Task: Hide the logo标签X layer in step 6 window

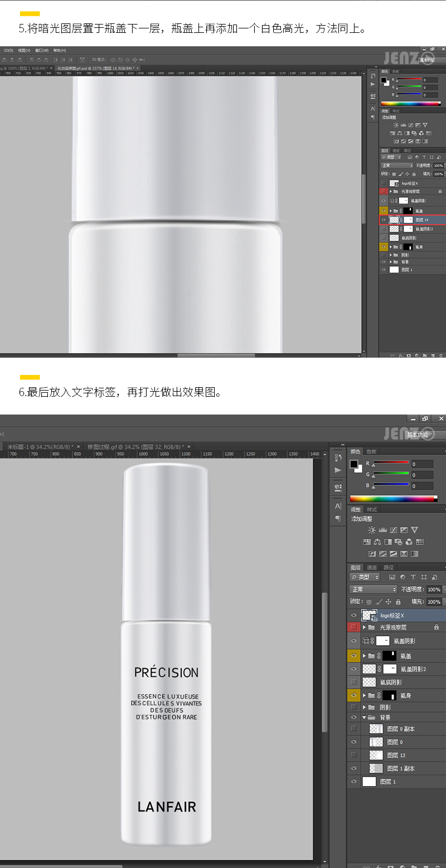Action: click(x=353, y=615)
